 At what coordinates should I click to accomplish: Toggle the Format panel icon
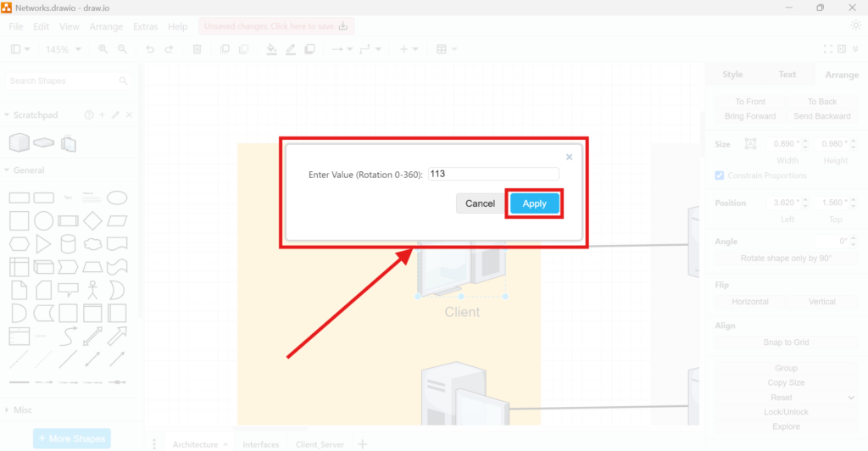click(842, 49)
